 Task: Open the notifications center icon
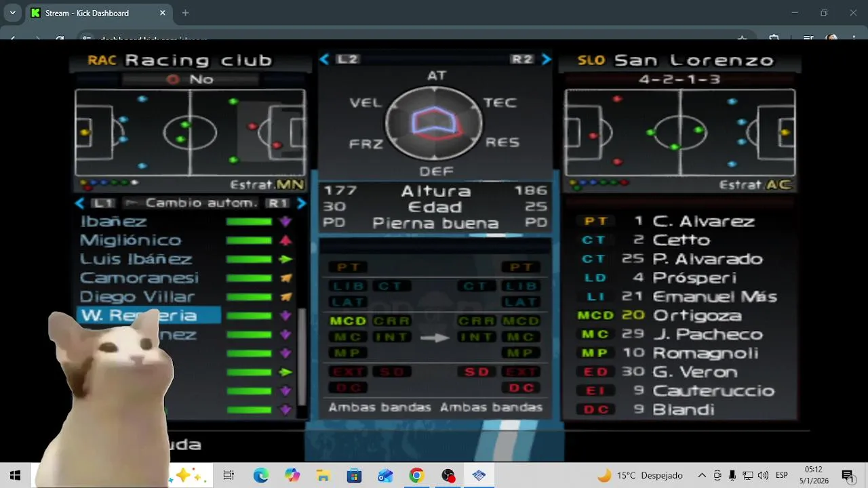click(847, 475)
